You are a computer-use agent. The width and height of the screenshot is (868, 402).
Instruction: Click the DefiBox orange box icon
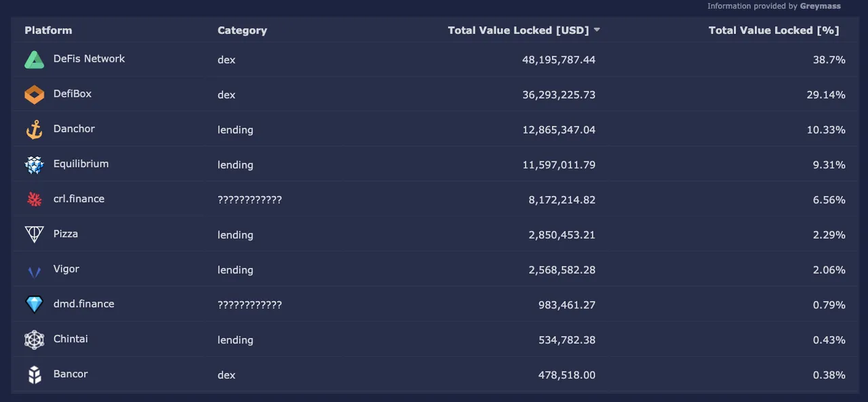click(35, 95)
